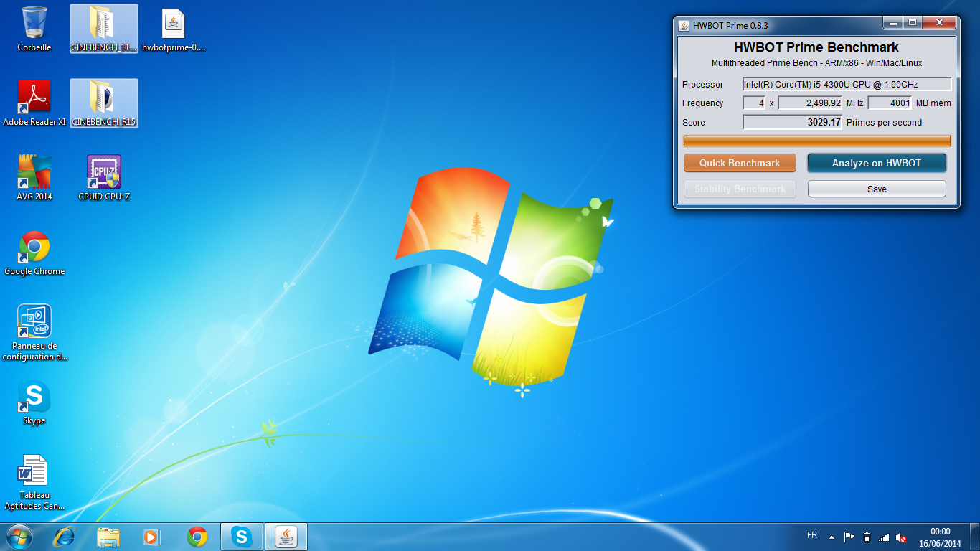Open the clock showing 00:00 16/06/2014
This screenshot has height=551, width=980.
click(x=940, y=537)
